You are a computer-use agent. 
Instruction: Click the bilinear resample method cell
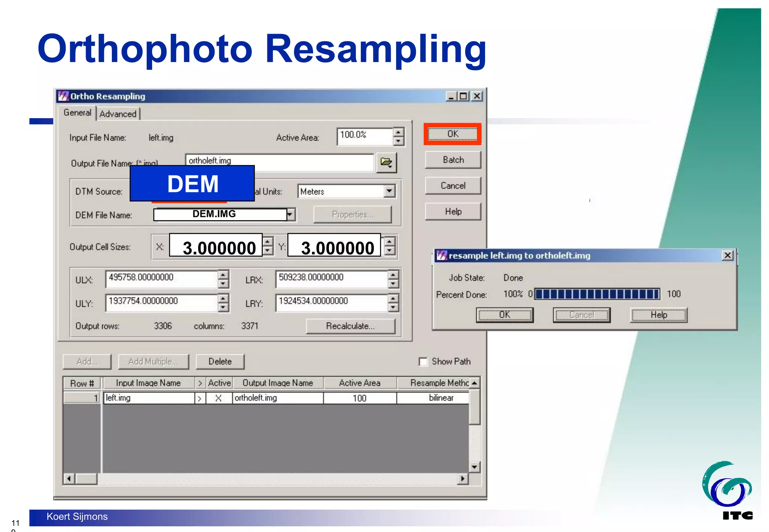pos(433,398)
